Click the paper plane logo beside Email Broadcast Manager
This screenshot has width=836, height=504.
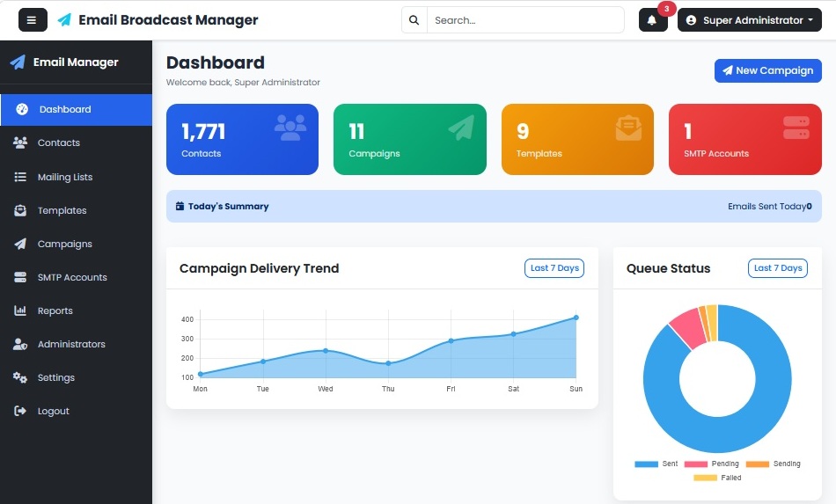(64, 19)
